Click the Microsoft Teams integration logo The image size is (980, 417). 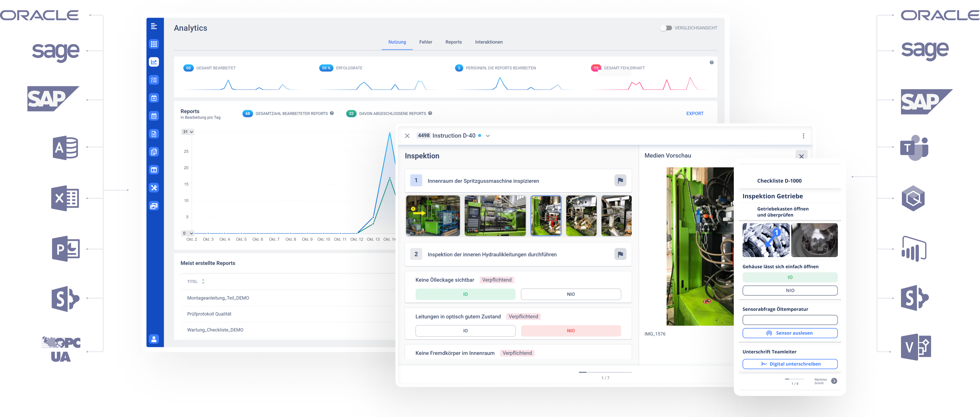[914, 148]
